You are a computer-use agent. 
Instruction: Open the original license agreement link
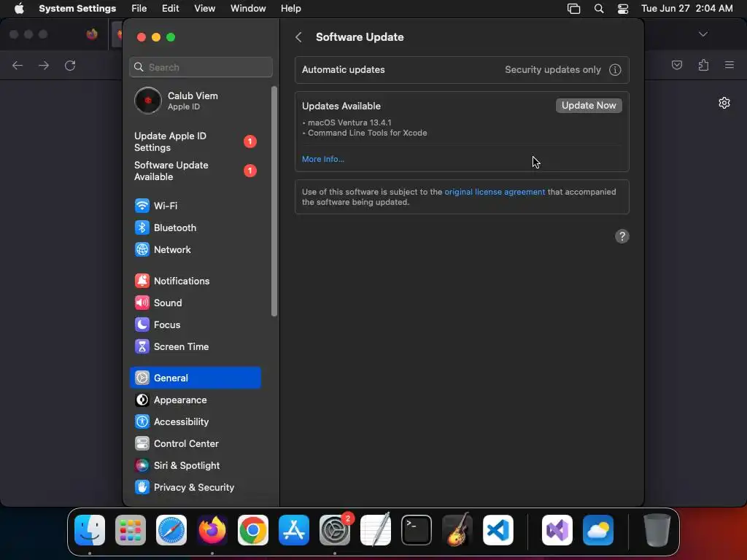495,192
